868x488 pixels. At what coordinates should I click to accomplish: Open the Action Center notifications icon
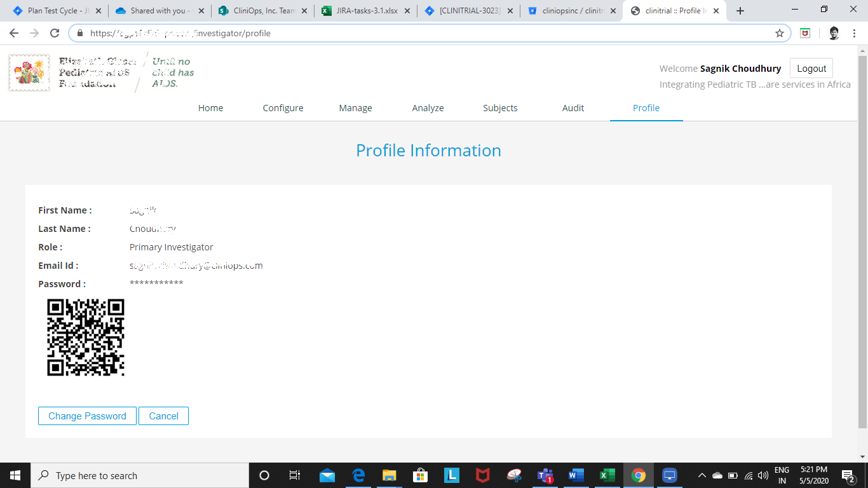(848, 475)
